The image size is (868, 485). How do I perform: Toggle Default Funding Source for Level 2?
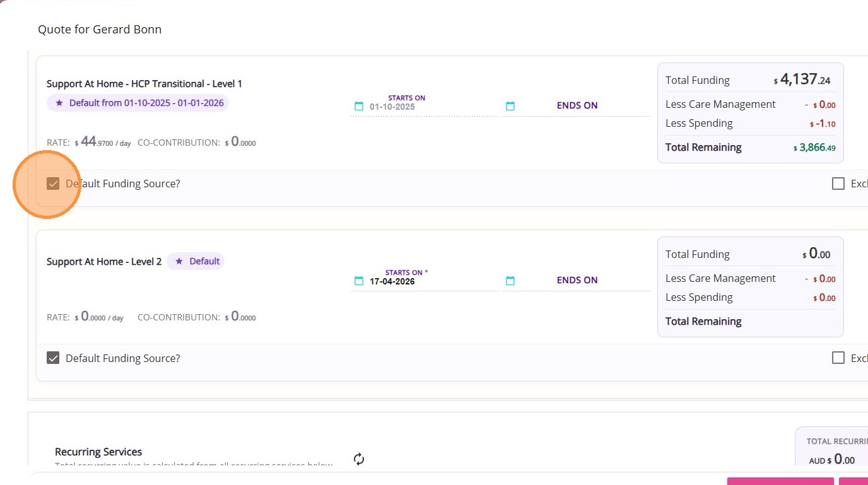tap(53, 358)
